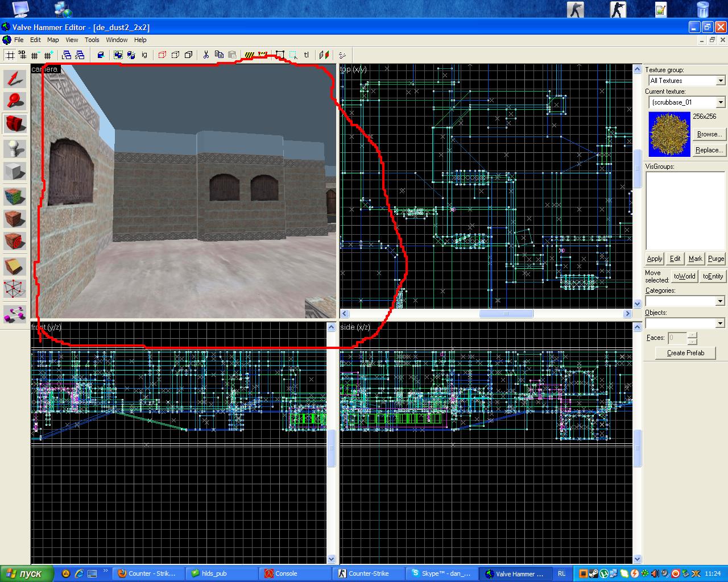This screenshot has width=728, height=582.
Task: Click the Hide Selected Objects icon
Action: click(x=162, y=55)
